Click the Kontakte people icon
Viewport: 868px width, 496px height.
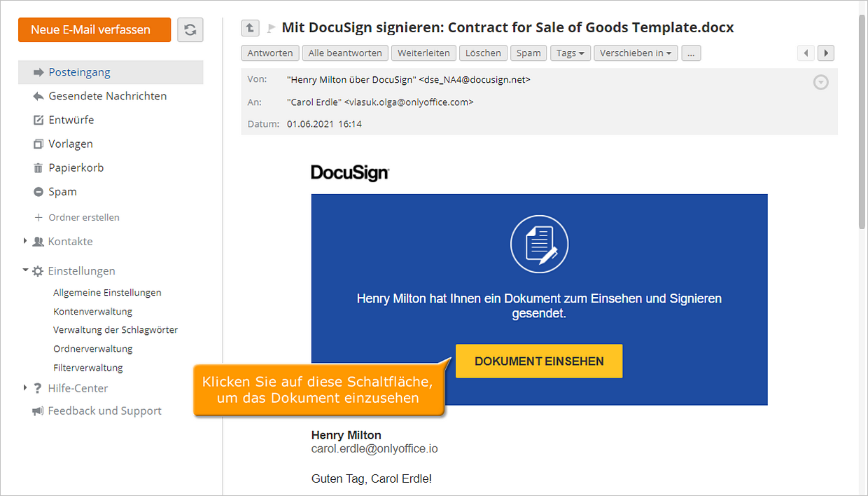point(38,241)
